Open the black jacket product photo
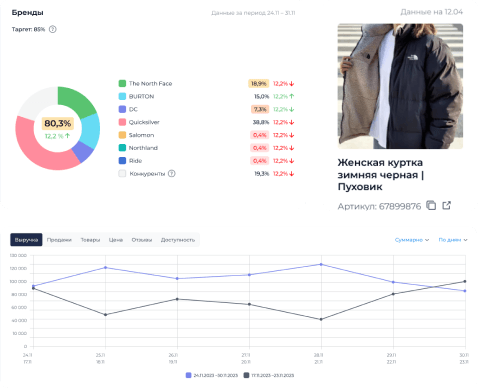 (x=400, y=86)
